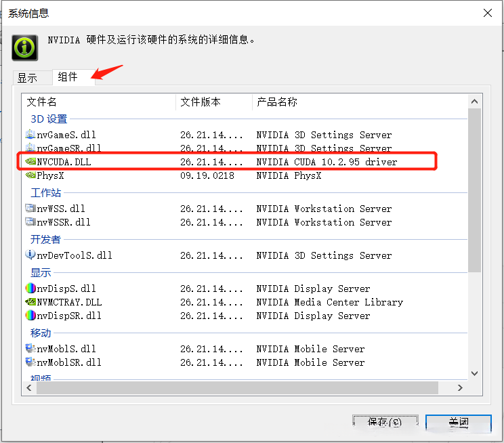
Task: Select the NVCUDA.DLL file name
Action: coord(64,162)
